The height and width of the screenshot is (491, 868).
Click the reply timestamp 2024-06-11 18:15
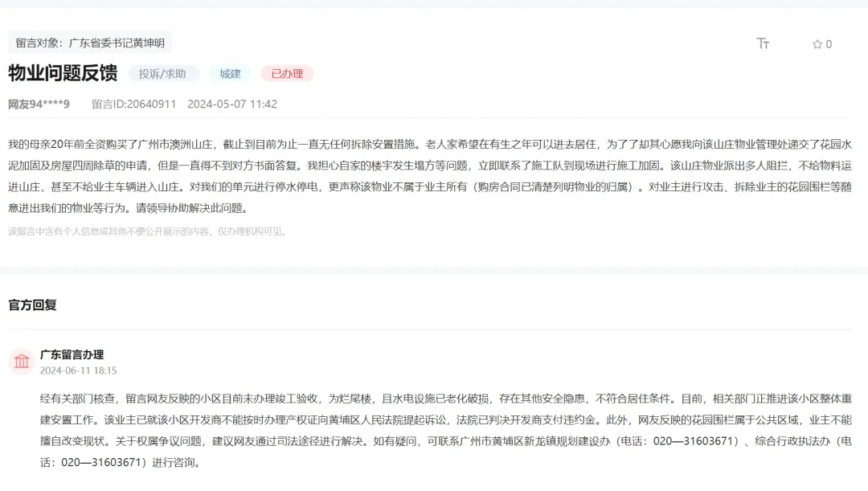[x=78, y=370]
